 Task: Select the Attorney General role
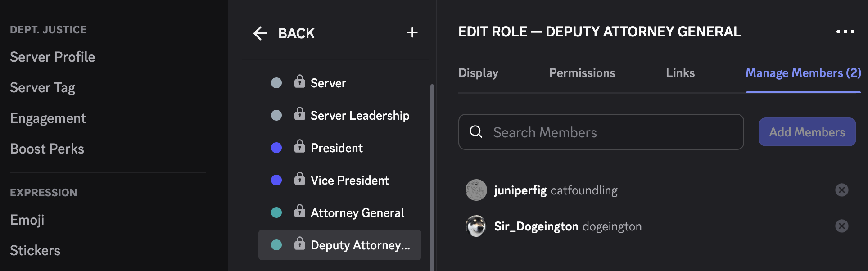click(x=357, y=213)
